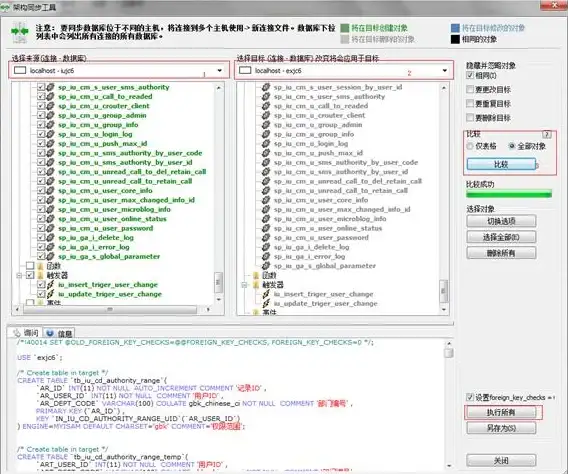
Task: Click the 函数 folder icon in target tree
Action: [256, 276]
